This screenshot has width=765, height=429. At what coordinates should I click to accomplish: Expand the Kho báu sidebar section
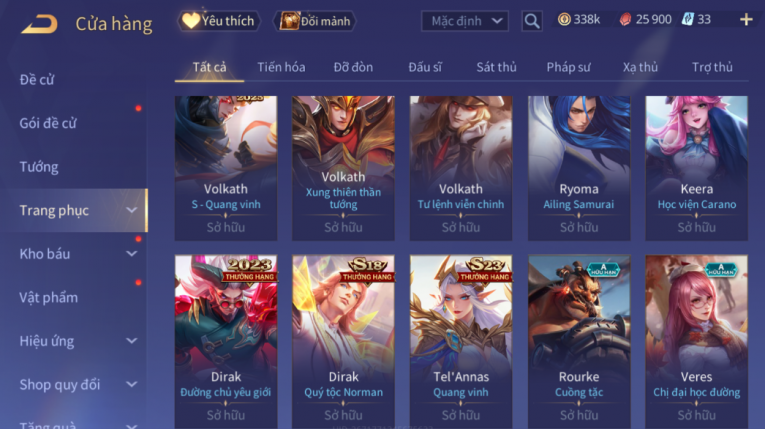131,254
